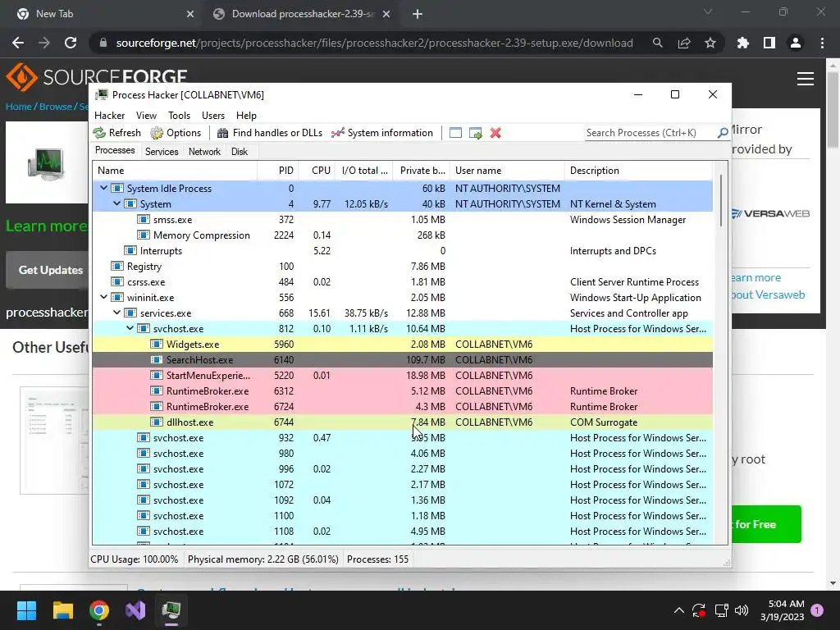Open Find handles or DLLs
Image resolution: width=840 pixels, height=630 pixels.
pos(269,133)
